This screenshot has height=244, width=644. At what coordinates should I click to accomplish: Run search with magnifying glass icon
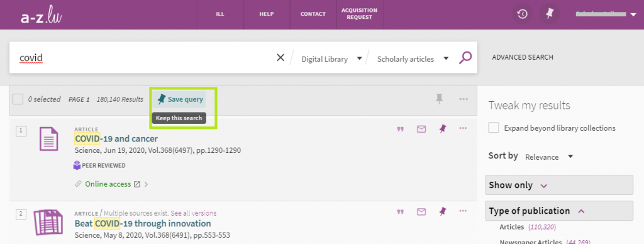click(465, 58)
